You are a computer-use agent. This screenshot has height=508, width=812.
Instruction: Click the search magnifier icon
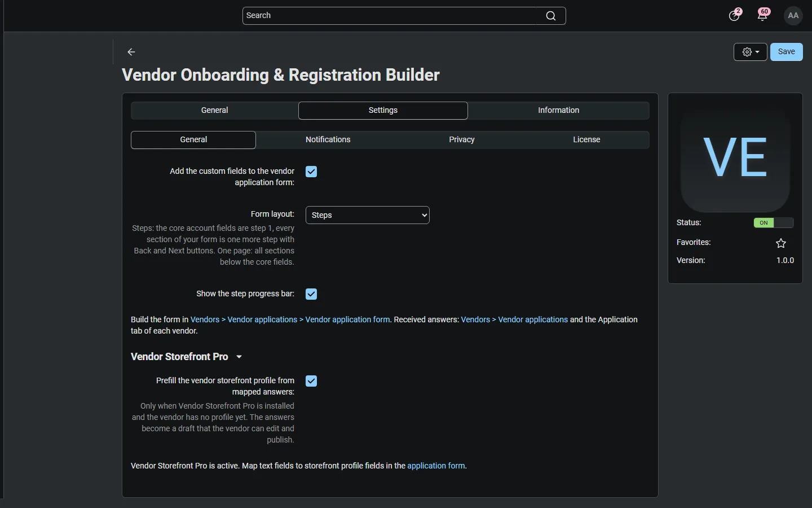pyautogui.click(x=551, y=16)
